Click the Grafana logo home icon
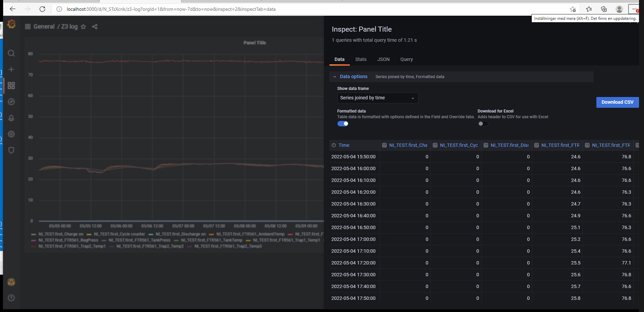 pyautogui.click(x=11, y=24)
